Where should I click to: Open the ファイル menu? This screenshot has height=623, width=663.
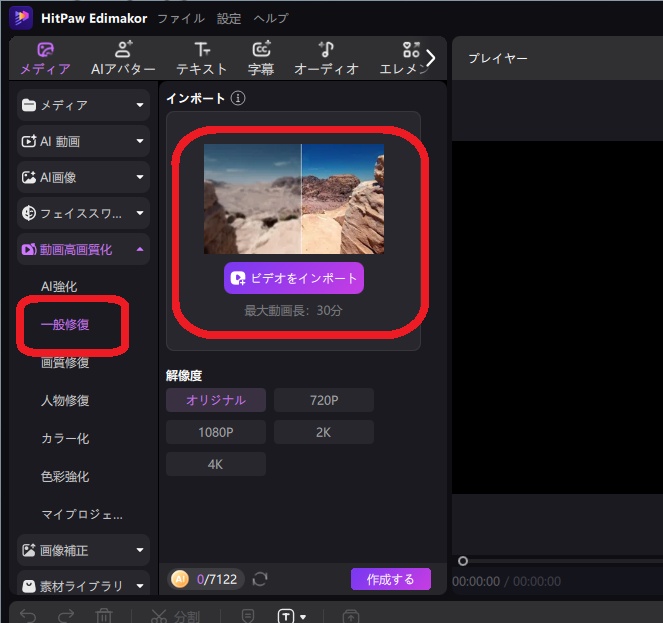click(181, 18)
